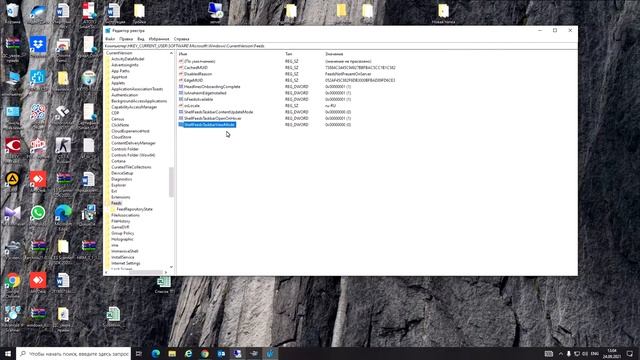Select the (По умолчанию) default value

point(200,61)
